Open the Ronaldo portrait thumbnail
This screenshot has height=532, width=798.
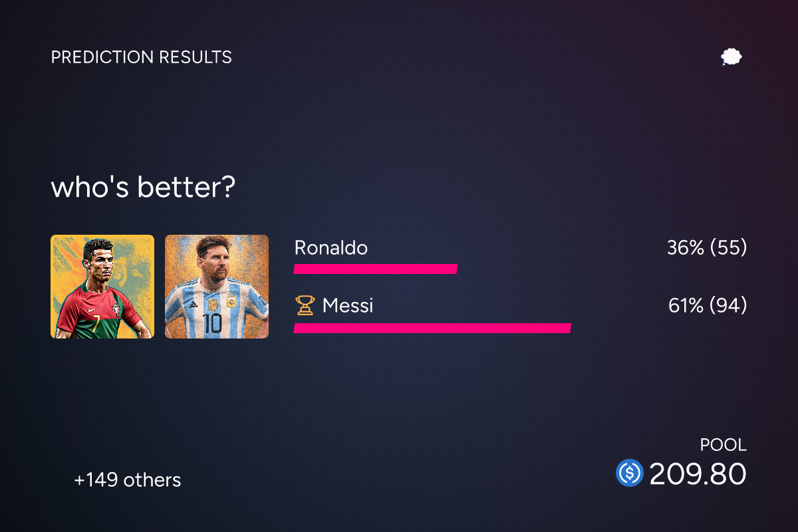[102, 287]
